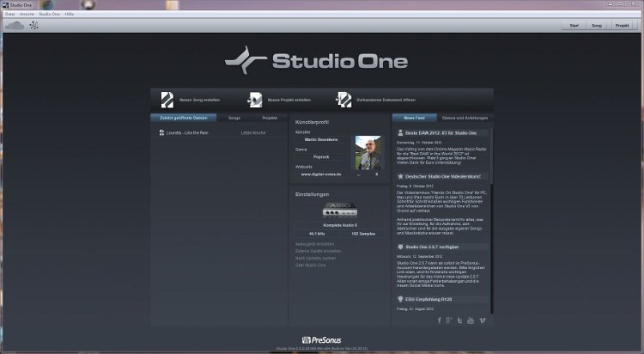The width and height of the screenshot is (644, 354).
Task: Click Letzte Woche date in recent files
Action: click(x=253, y=133)
